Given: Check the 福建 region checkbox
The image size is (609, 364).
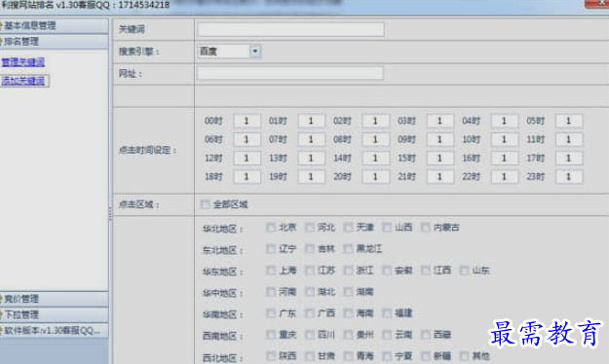Looking at the screenshot, I should (387, 313).
